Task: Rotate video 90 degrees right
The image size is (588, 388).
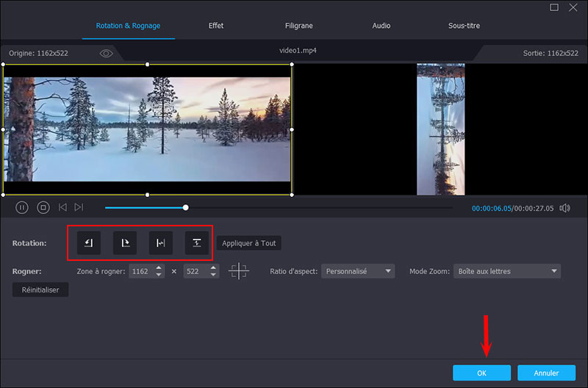Action: pyautogui.click(x=125, y=242)
